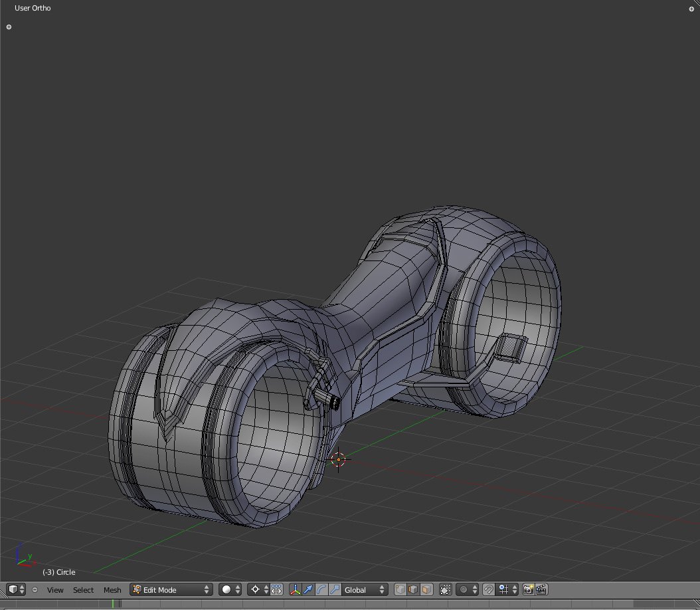Image resolution: width=700 pixels, height=610 pixels.
Task: Open the proportional editing dropdown
Action: pos(468,589)
